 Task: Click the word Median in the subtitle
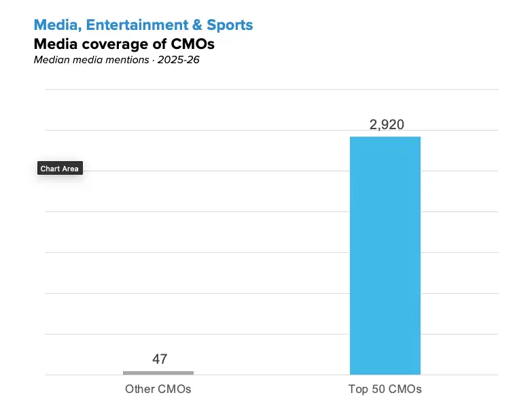pos(52,60)
